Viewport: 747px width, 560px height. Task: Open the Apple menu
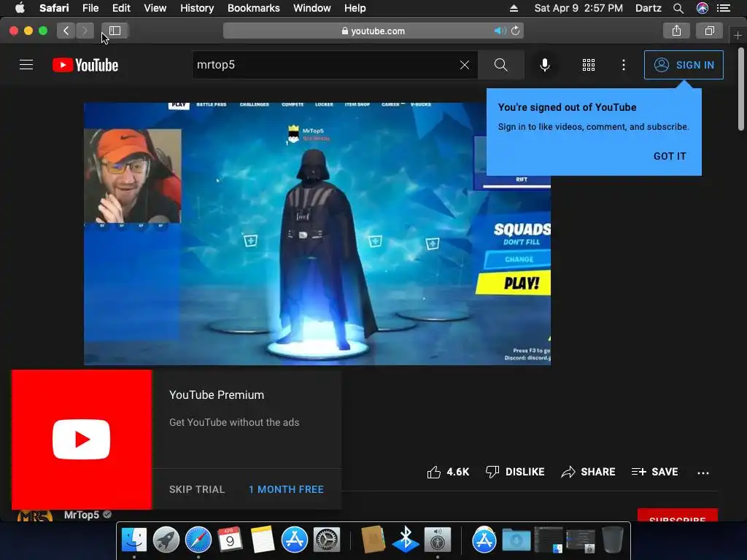coord(20,8)
